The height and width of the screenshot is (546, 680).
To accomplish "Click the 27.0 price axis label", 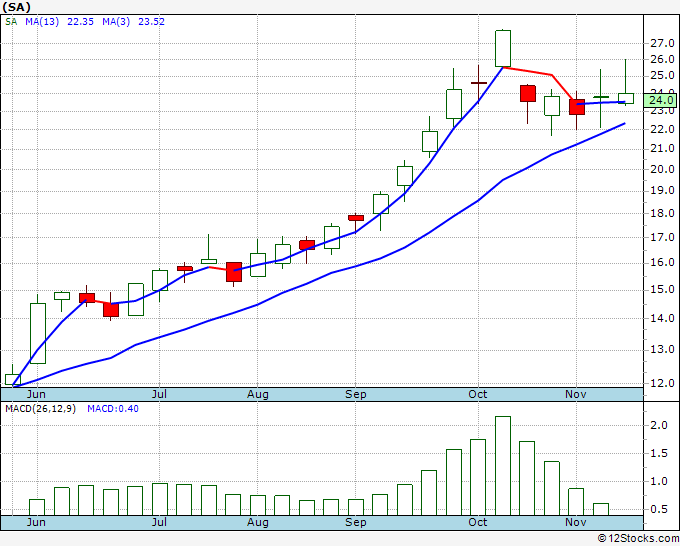I will click(661, 44).
